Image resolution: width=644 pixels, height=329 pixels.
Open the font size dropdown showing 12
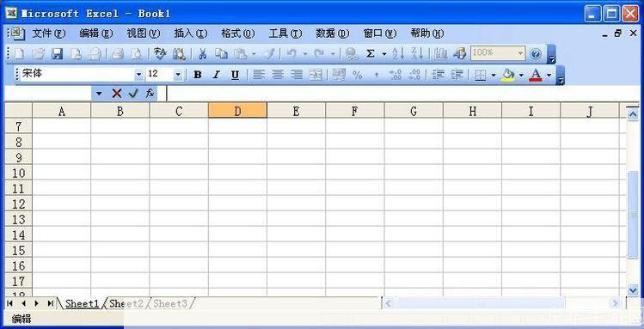tap(178, 75)
